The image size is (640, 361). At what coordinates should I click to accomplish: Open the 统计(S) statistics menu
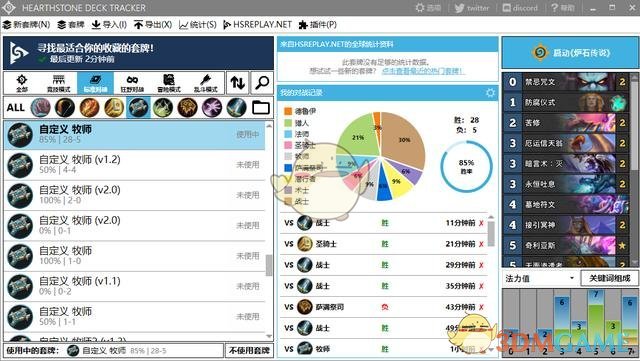tap(198, 25)
